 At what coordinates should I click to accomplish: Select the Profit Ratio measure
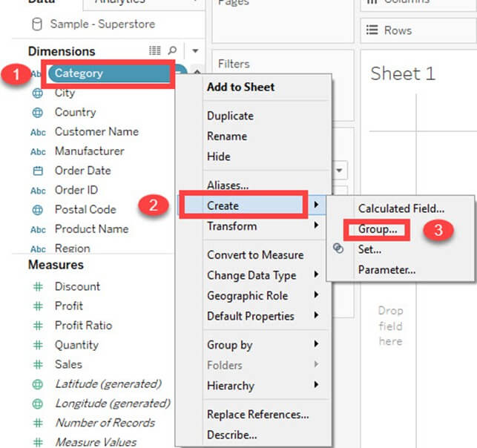[83, 326]
